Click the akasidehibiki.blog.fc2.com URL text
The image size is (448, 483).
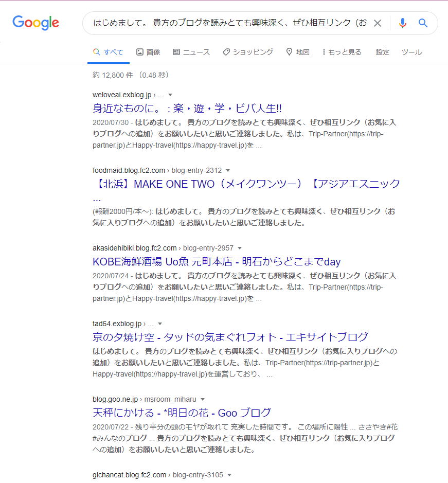click(135, 248)
